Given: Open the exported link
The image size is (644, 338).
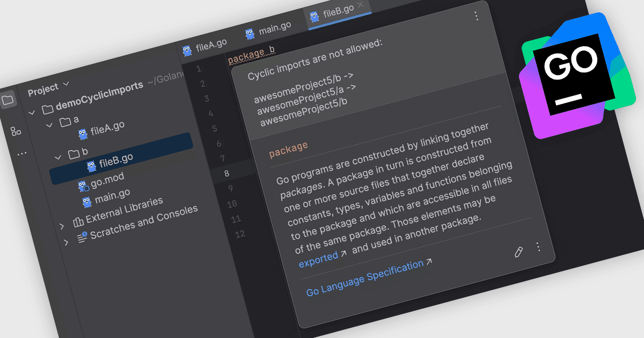Looking at the screenshot, I should [x=318, y=260].
